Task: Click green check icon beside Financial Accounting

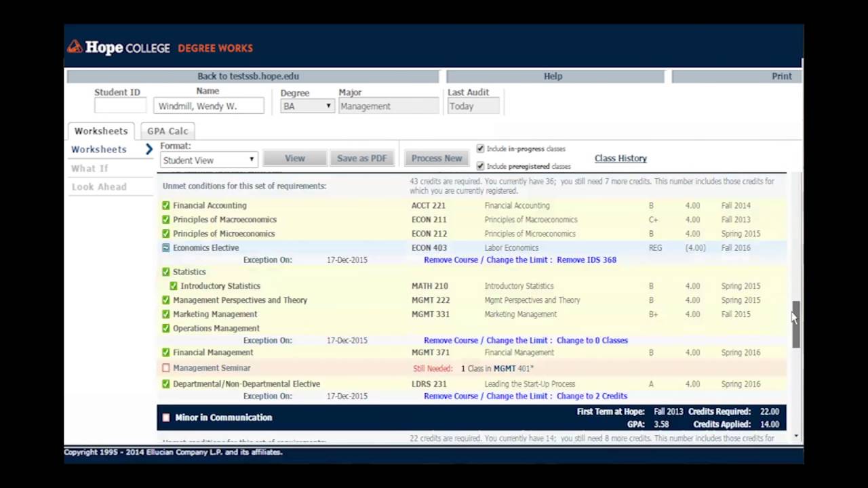Action: point(166,205)
